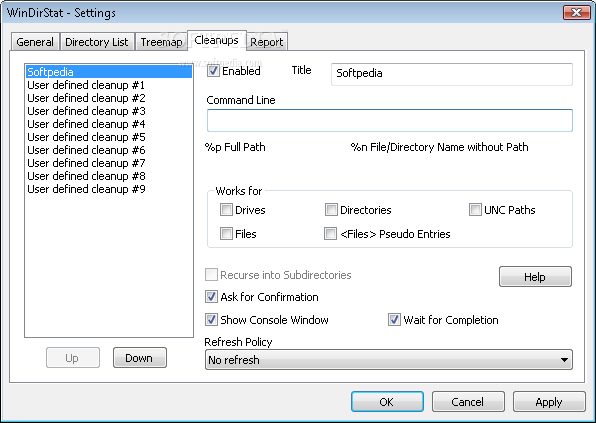Check the UNC Paths option
596x423 pixels.
(475, 210)
